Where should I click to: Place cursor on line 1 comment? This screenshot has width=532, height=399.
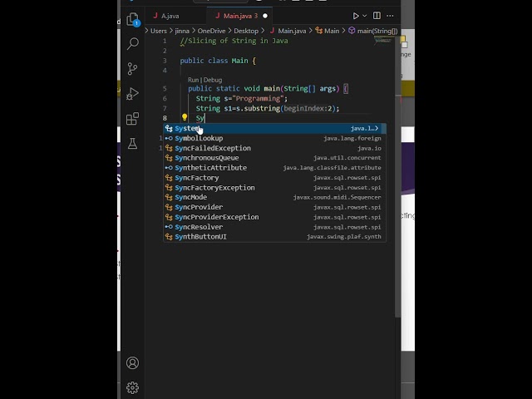(234, 41)
